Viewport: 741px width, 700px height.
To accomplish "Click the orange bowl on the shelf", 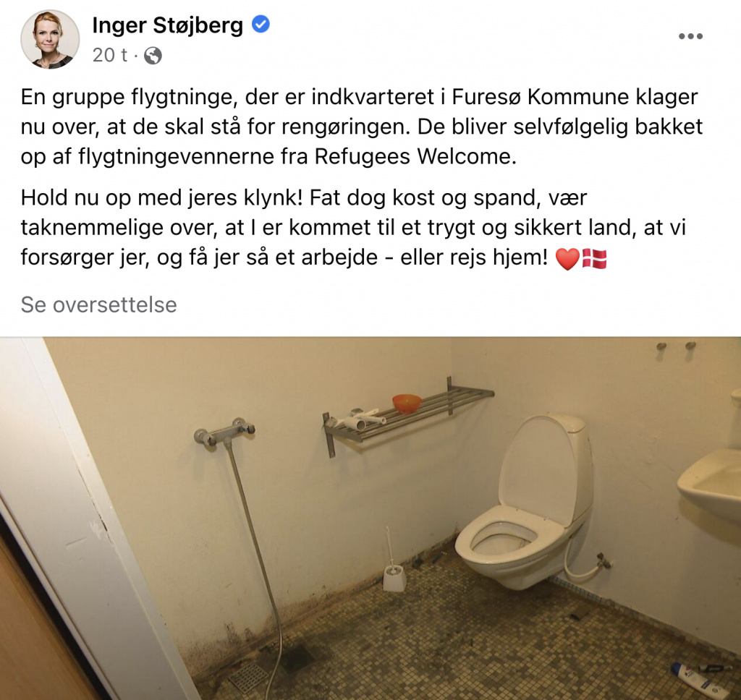I will [x=407, y=404].
